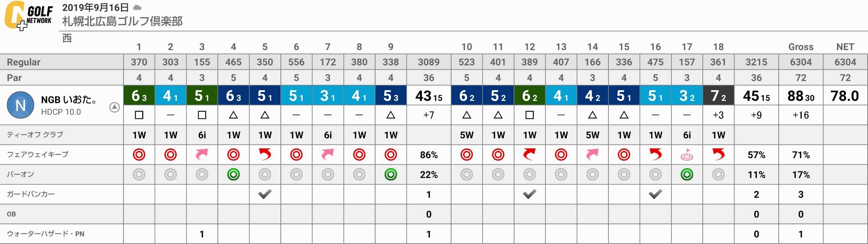Click player avatar circle with letter N
868x244 pixels.
click(x=21, y=105)
